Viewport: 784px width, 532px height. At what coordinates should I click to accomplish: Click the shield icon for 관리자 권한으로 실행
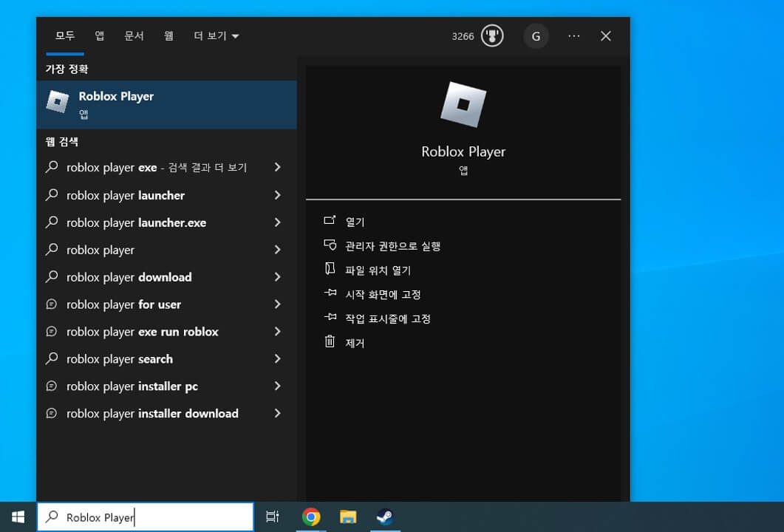[x=330, y=245]
